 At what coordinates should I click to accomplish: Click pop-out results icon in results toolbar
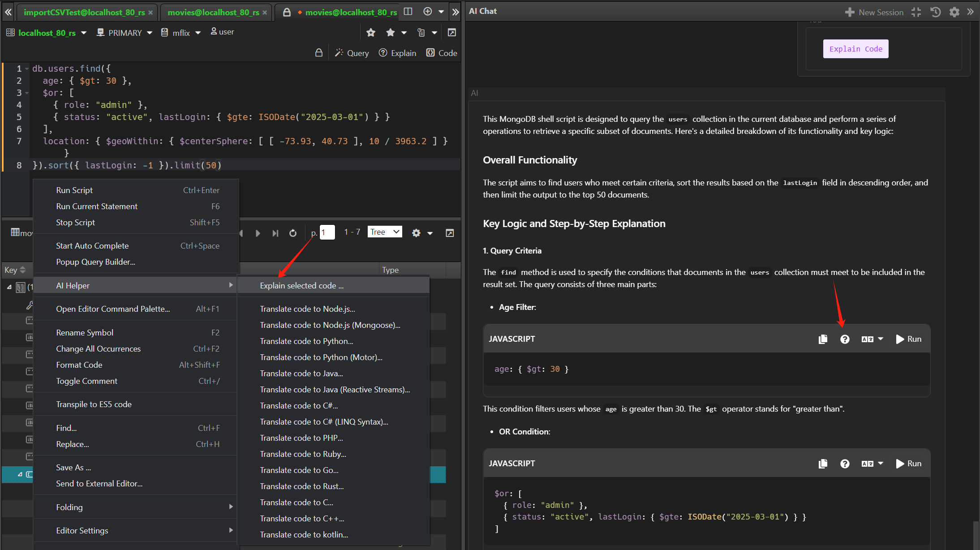pos(450,233)
